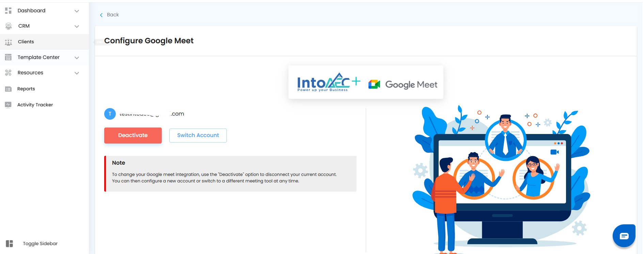Click the Deactivate button
The width and height of the screenshot is (644, 254).
pyautogui.click(x=133, y=135)
